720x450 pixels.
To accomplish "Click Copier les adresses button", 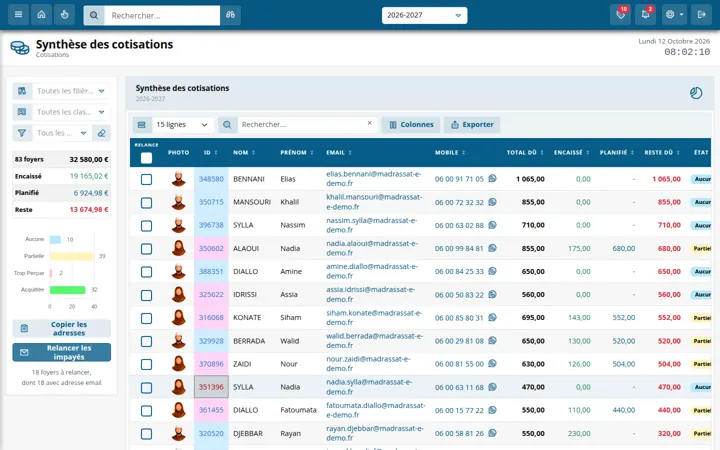I will 62,328.
